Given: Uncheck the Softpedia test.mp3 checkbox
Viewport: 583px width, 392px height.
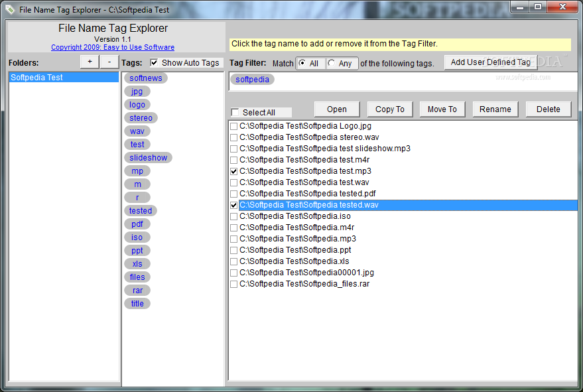Looking at the screenshot, I should pos(233,171).
